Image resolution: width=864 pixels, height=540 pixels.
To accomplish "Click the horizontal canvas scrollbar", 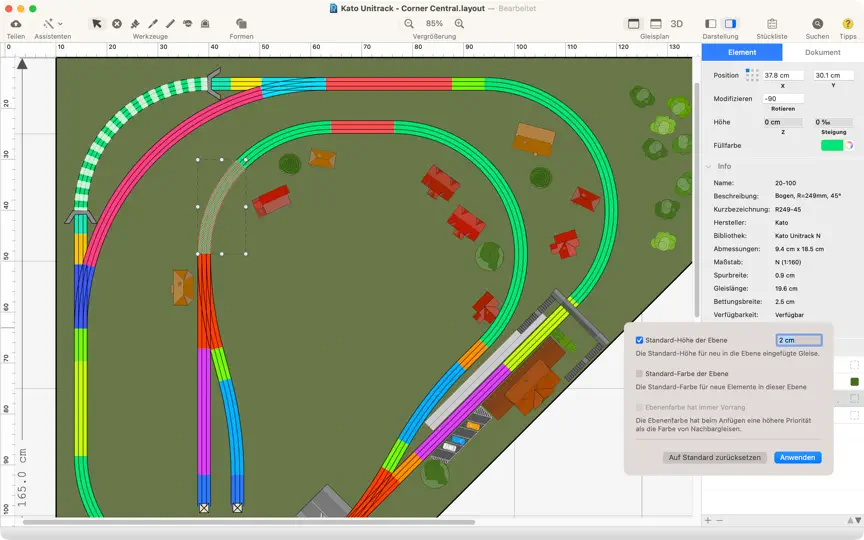I will 248,522.
